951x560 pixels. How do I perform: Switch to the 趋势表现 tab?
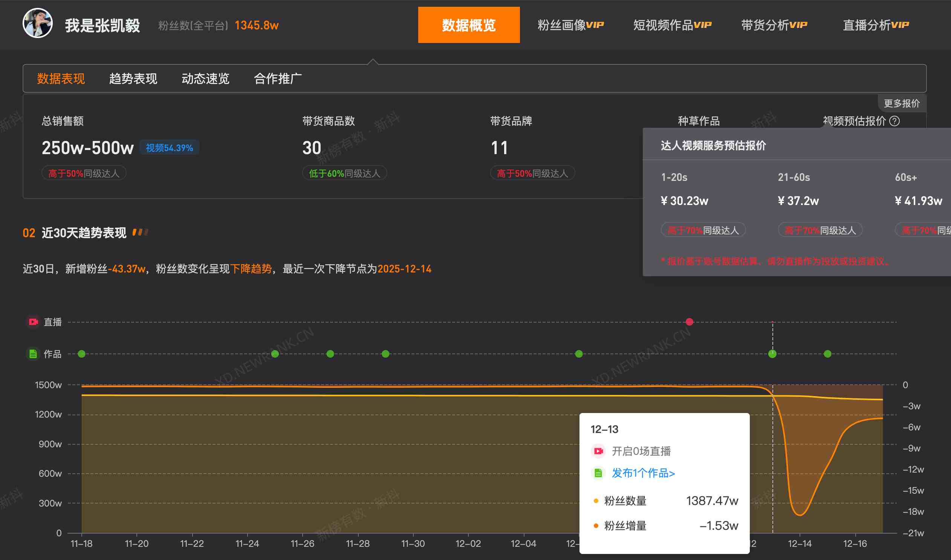pyautogui.click(x=133, y=78)
